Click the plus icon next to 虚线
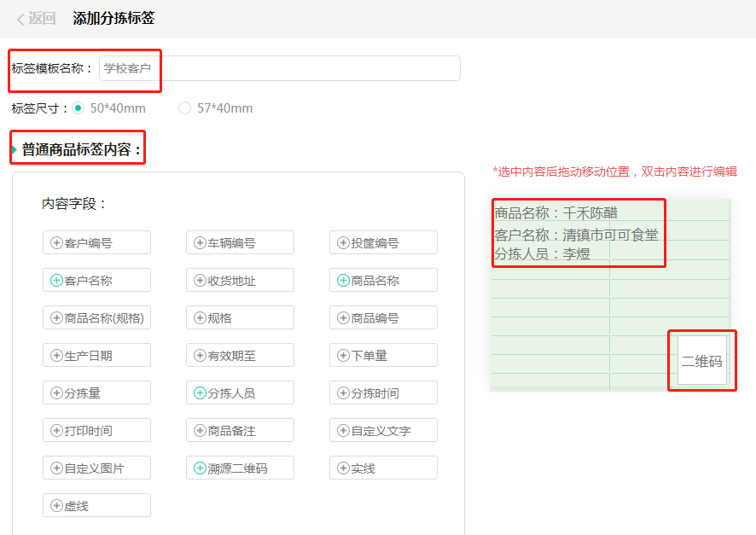 click(55, 505)
